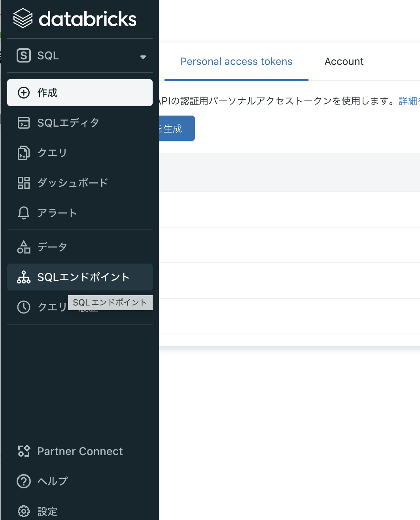
Task: Open the アラート menu item
Action: pos(80,213)
